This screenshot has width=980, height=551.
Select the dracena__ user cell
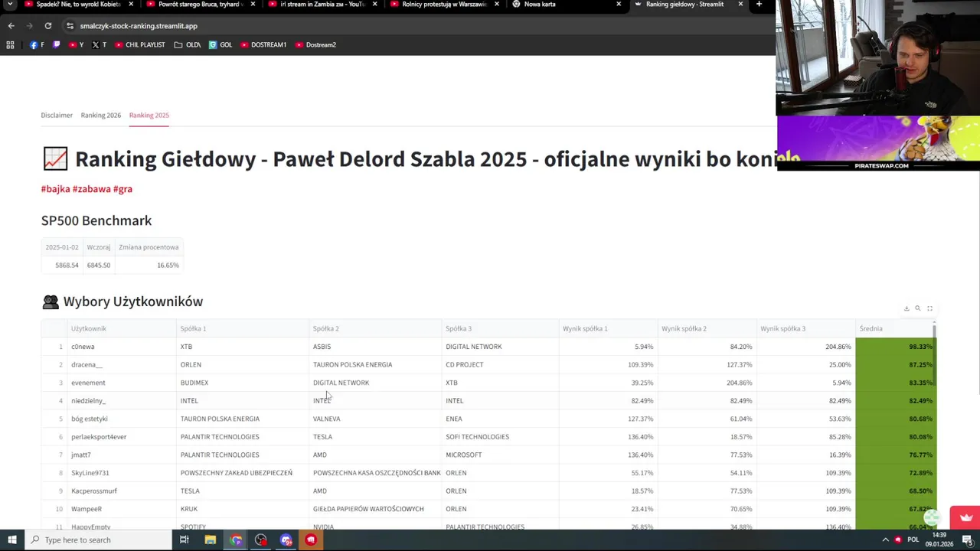[122, 365]
